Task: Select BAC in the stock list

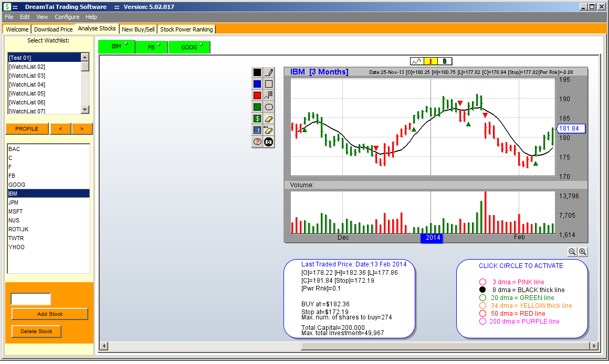Action: pos(48,149)
